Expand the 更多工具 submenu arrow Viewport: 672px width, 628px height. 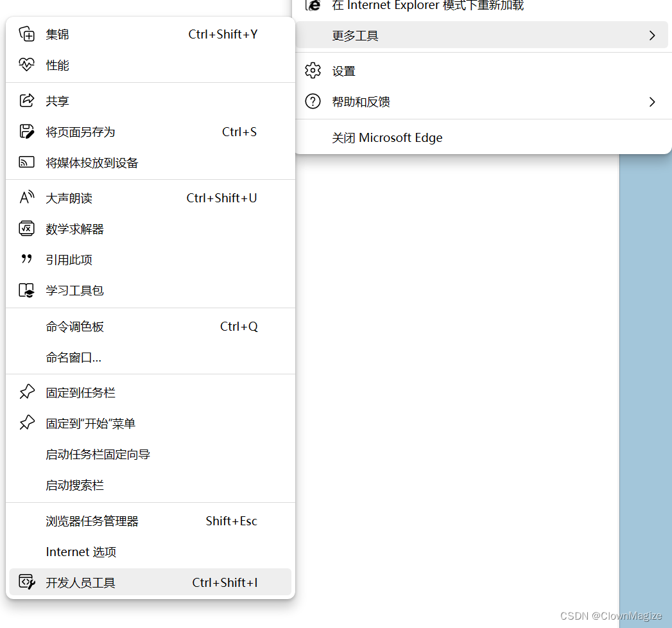[652, 35]
